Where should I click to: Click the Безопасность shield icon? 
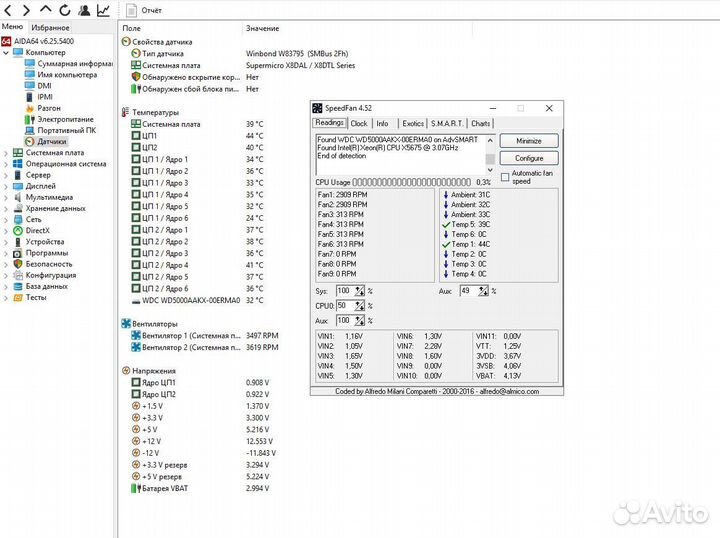[18, 264]
